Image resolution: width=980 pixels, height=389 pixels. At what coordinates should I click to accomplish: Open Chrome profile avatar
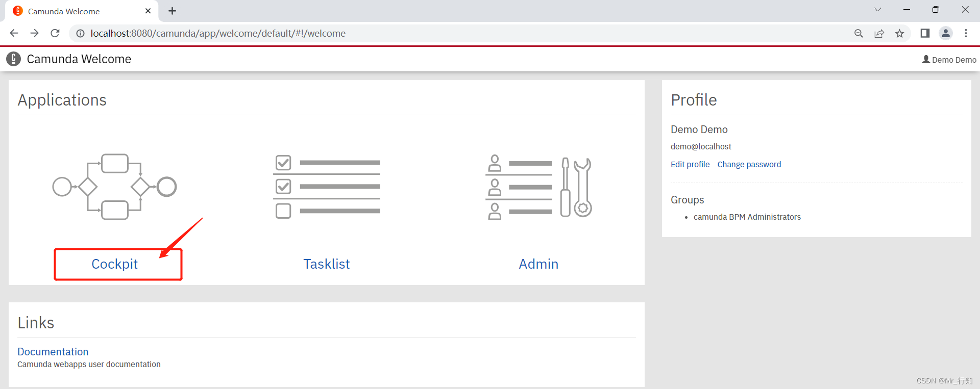click(x=946, y=33)
